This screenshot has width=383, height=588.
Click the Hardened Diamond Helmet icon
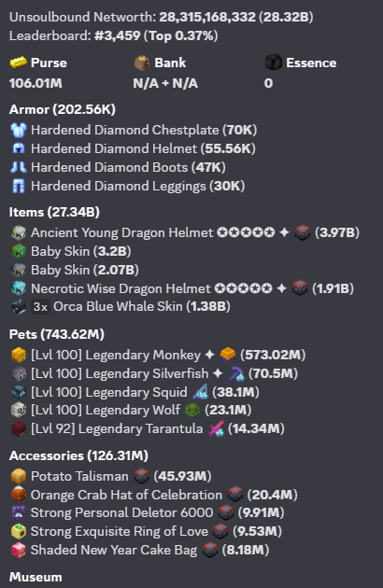19,149
